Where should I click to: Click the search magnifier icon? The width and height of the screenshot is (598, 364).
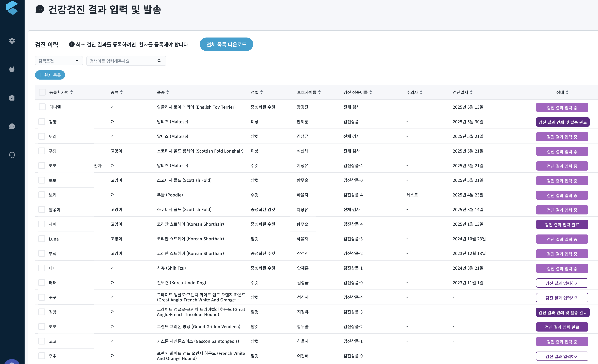click(159, 61)
